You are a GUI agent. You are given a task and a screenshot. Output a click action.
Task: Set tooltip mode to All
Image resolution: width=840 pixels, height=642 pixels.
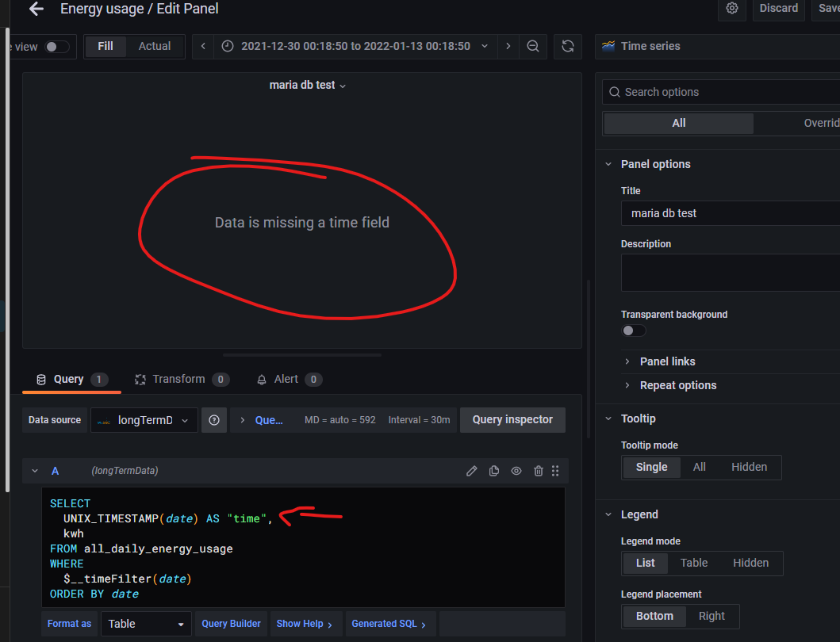pos(699,468)
